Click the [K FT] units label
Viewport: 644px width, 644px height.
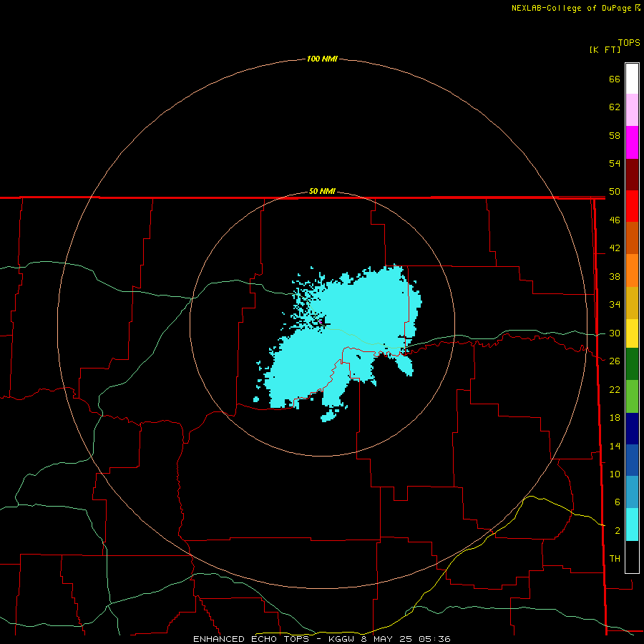(605, 50)
